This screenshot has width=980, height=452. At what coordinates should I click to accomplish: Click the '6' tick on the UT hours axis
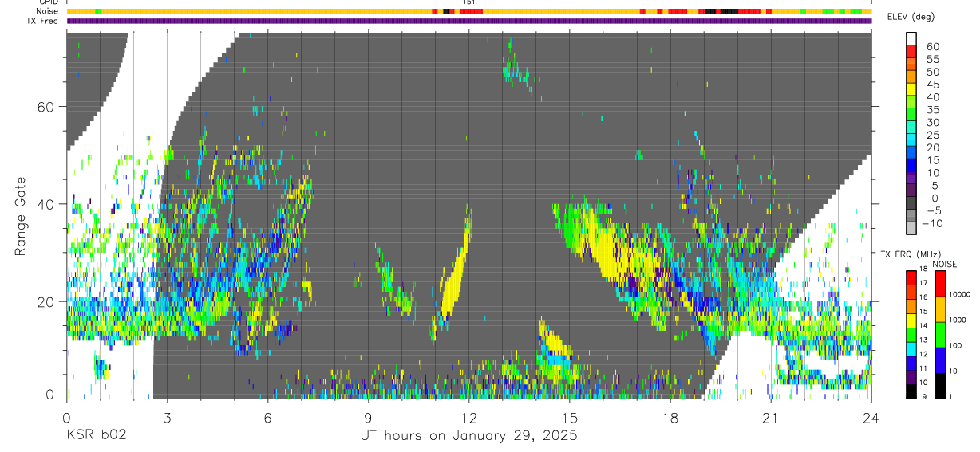[267, 417]
